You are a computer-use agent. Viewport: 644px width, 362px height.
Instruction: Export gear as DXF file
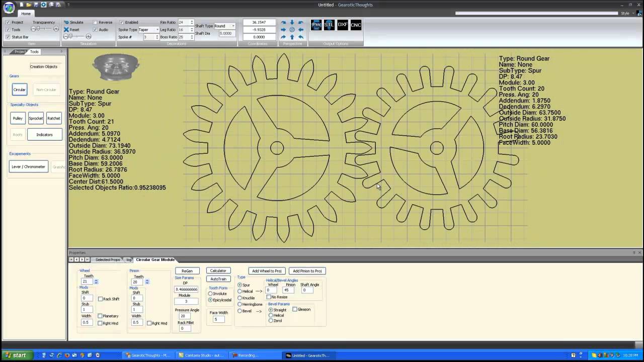pyautogui.click(x=343, y=25)
